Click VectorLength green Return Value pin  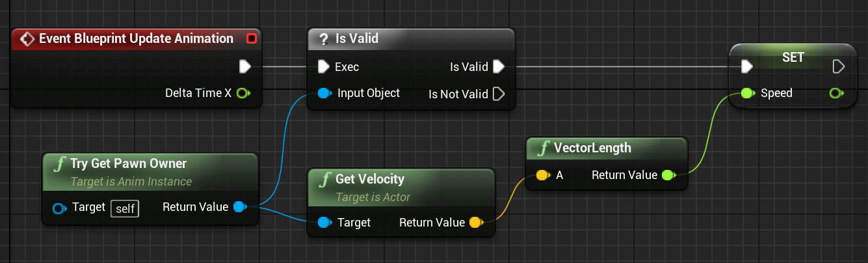(668, 175)
